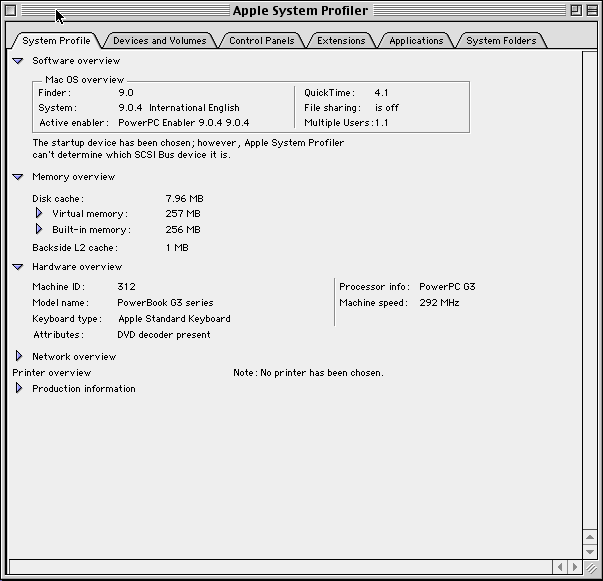Click the window zoom box icon

(x=576, y=10)
